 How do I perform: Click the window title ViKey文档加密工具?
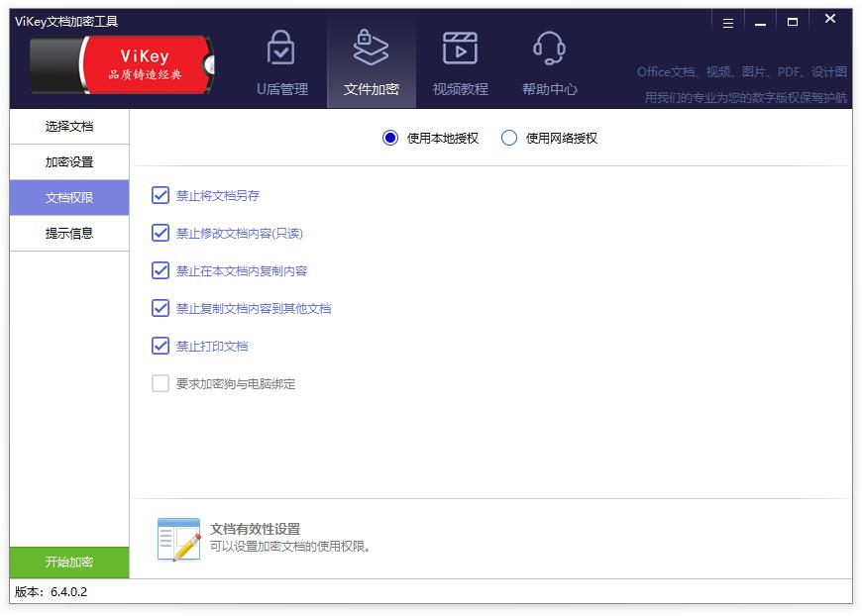tap(66, 22)
